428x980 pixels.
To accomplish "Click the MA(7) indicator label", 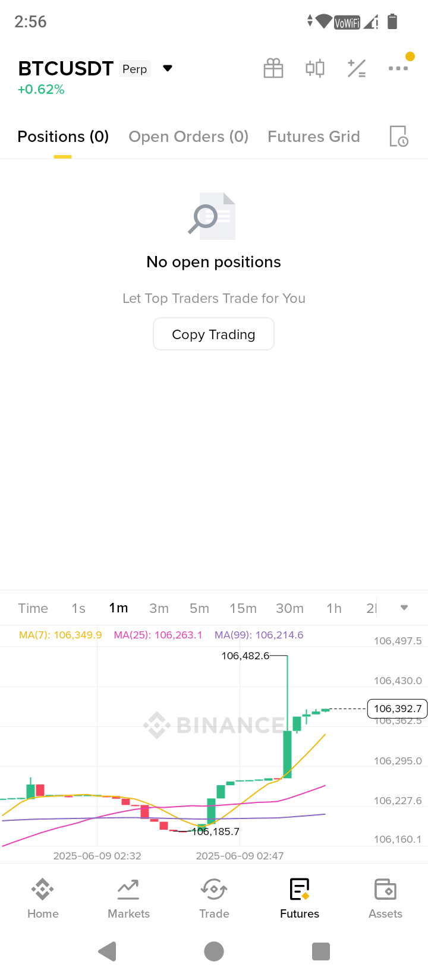I will pyautogui.click(x=61, y=635).
